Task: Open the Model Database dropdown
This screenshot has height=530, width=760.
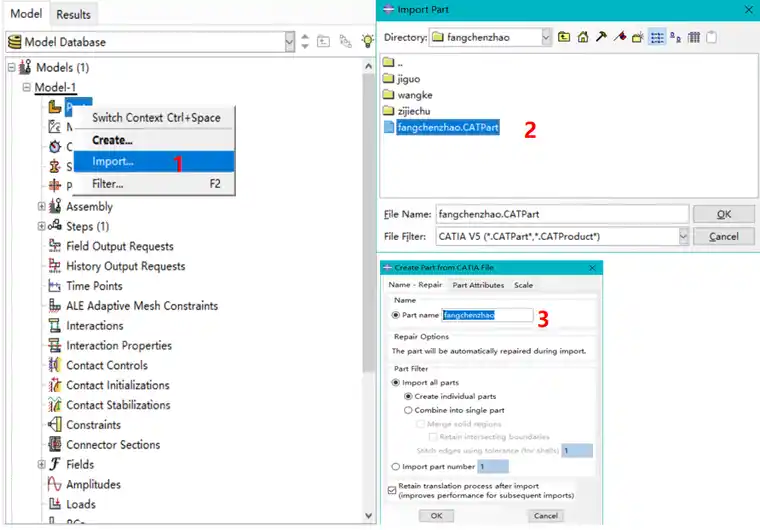Action: pyautogui.click(x=289, y=42)
